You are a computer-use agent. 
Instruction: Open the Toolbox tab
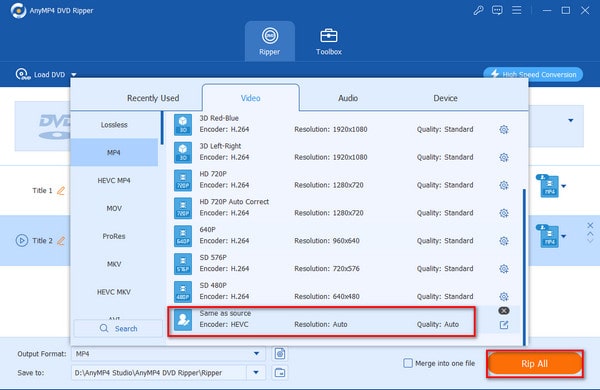pos(329,41)
